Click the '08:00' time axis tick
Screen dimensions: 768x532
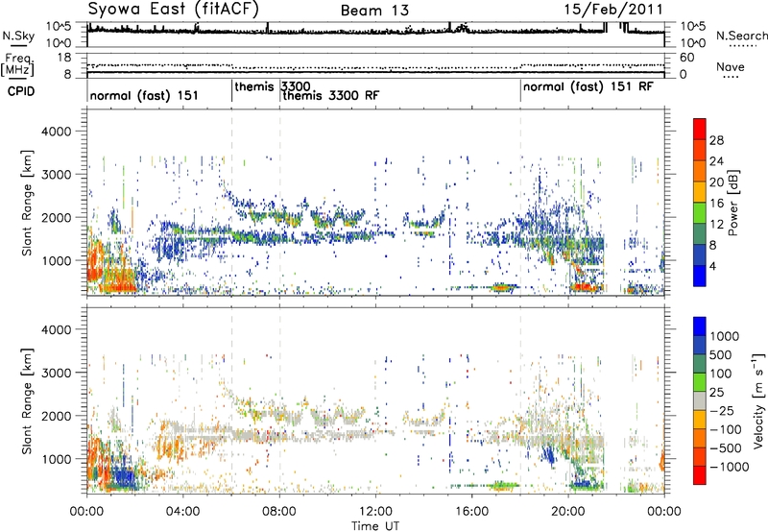click(279, 512)
